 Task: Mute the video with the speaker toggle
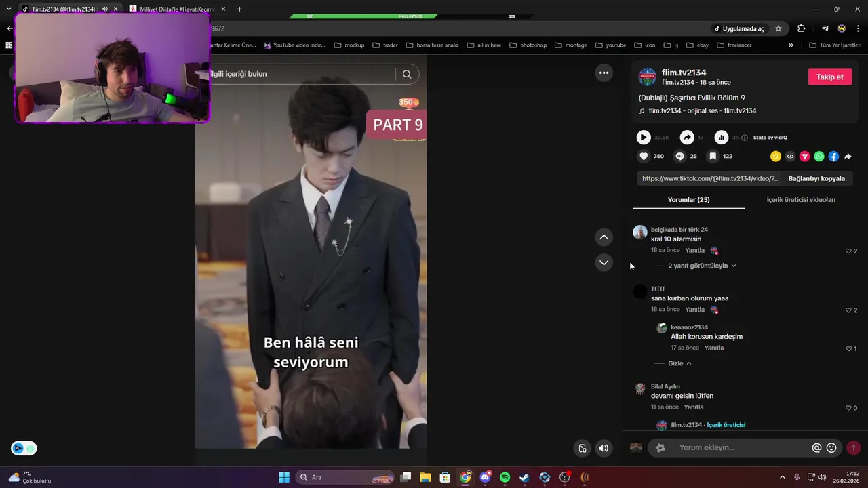tap(604, 448)
